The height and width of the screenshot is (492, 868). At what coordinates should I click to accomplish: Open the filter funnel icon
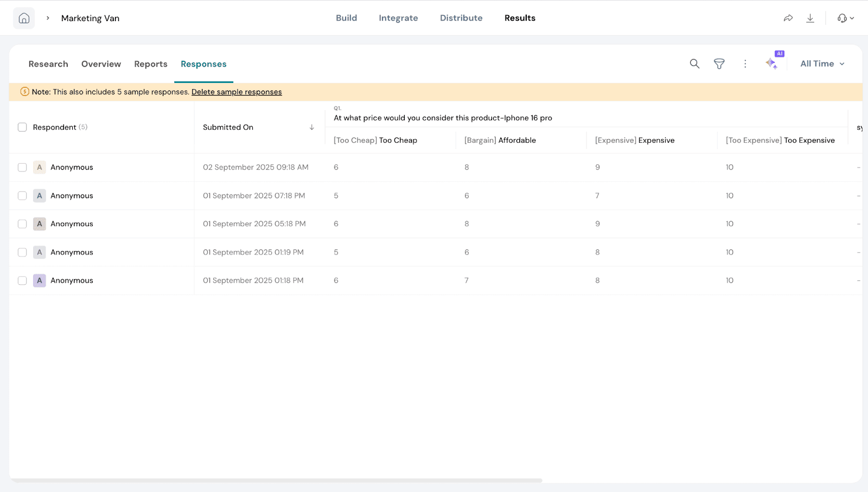pos(719,64)
